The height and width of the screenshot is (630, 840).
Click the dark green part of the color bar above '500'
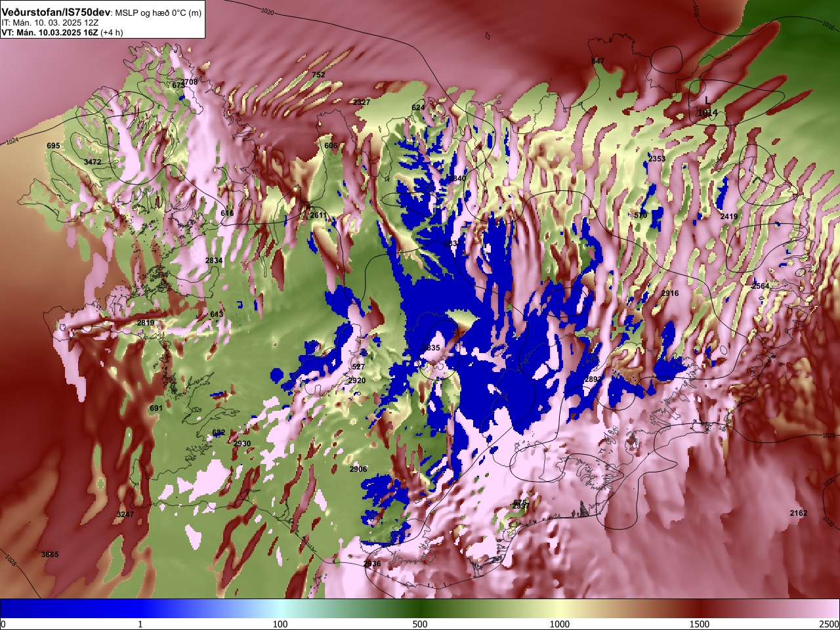click(420, 608)
